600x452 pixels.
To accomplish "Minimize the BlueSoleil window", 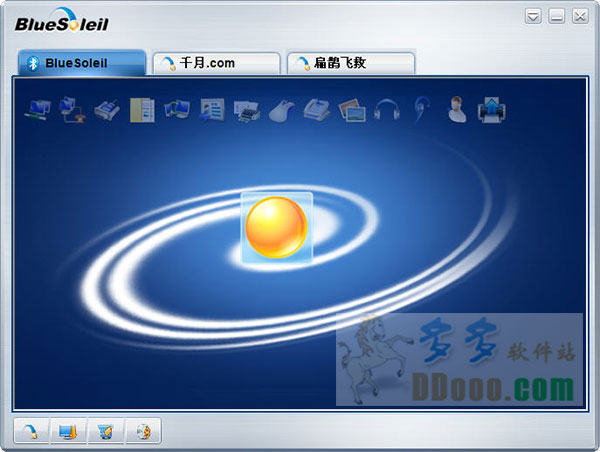I will pyautogui.click(x=556, y=16).
